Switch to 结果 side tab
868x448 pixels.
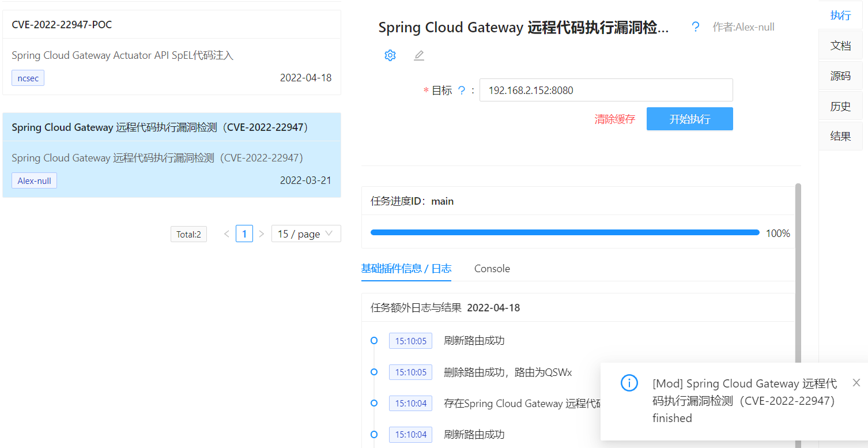tap(840, 137)
